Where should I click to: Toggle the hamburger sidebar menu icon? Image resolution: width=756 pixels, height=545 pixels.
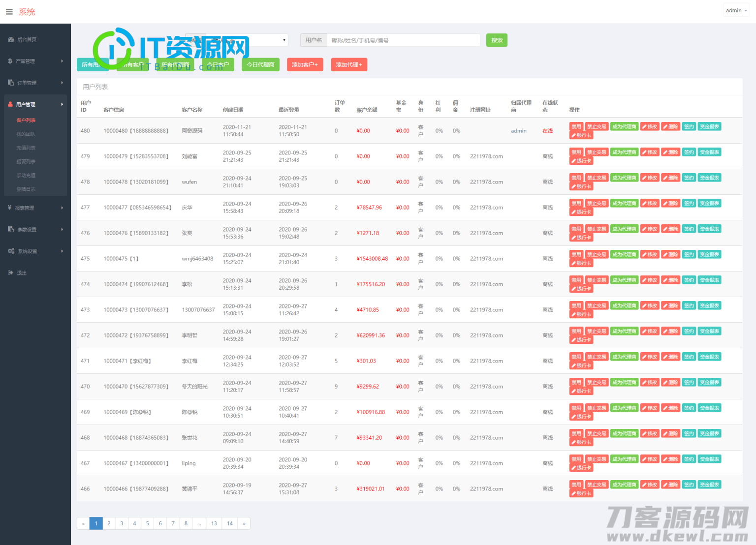click(x=9, y=12)
